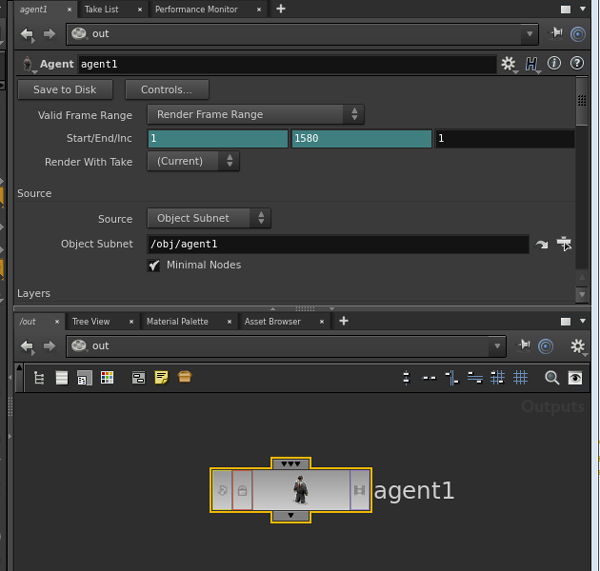Click the parameter pane vertical scrollbar
The width and height of the screenshot is (600, 571).
point(582,101)
